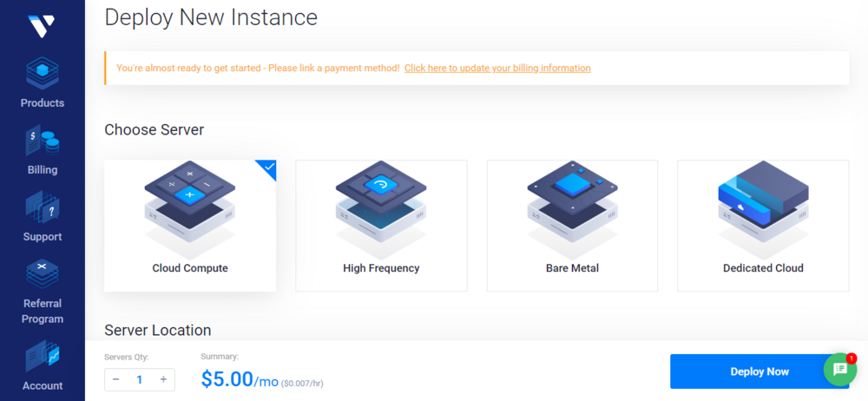Click the Products menu label

coord(43,102)
